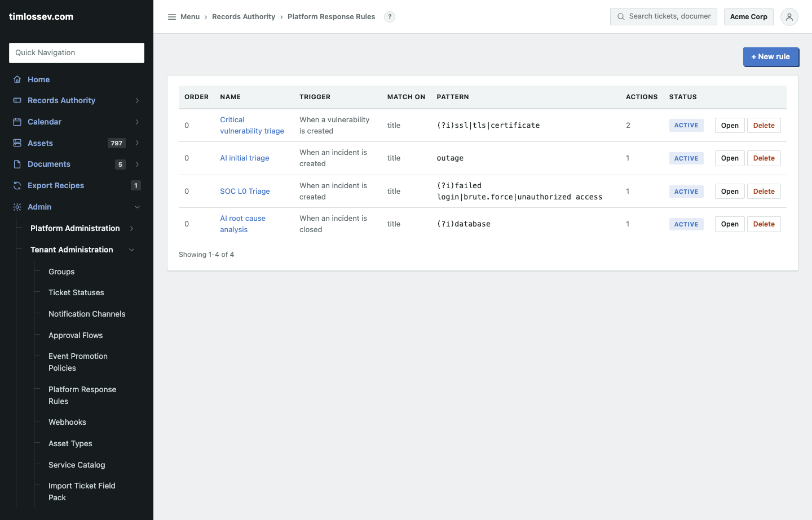812x520 pixels.
Task: Select Notification Channels menu item
Action: point(87,314)
